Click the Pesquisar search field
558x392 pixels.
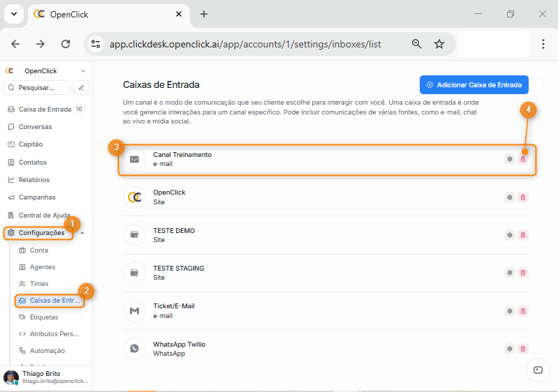38,88
